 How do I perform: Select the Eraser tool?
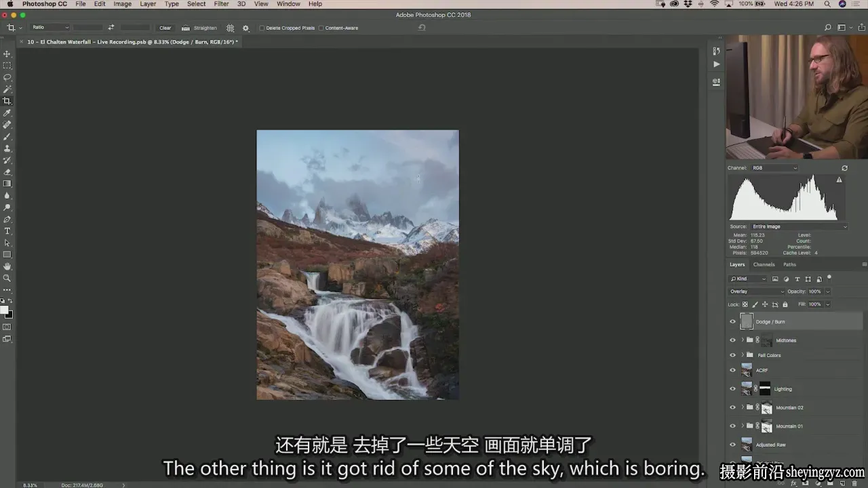pyautogui.click(x=7, y=172)
